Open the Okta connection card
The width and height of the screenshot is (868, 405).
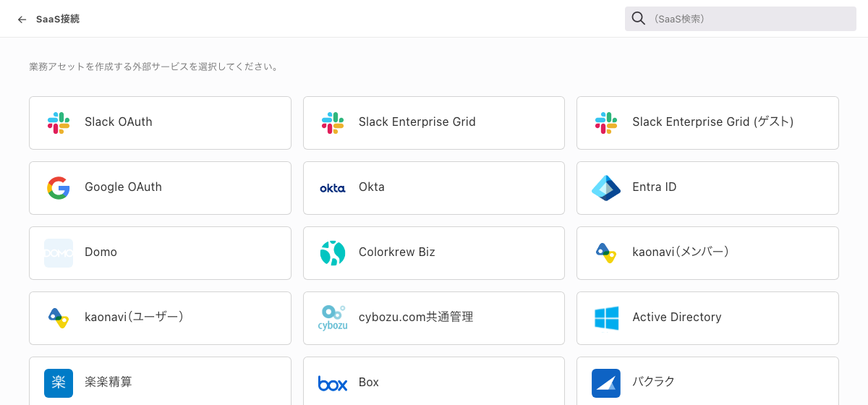pyautogui.click(x=434, y=188)
